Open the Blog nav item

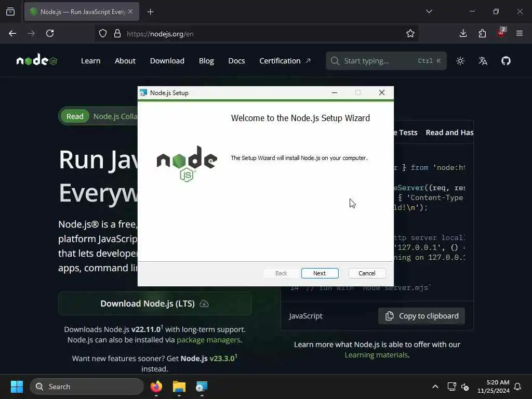click(206, 61)
